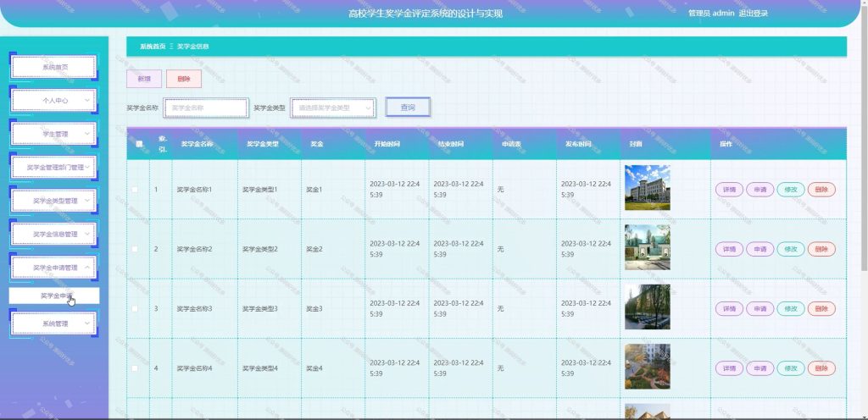Expand the 个人中心 sidebar menu
The width and height of the screenshot is (868, 420).
coord(53,101)
